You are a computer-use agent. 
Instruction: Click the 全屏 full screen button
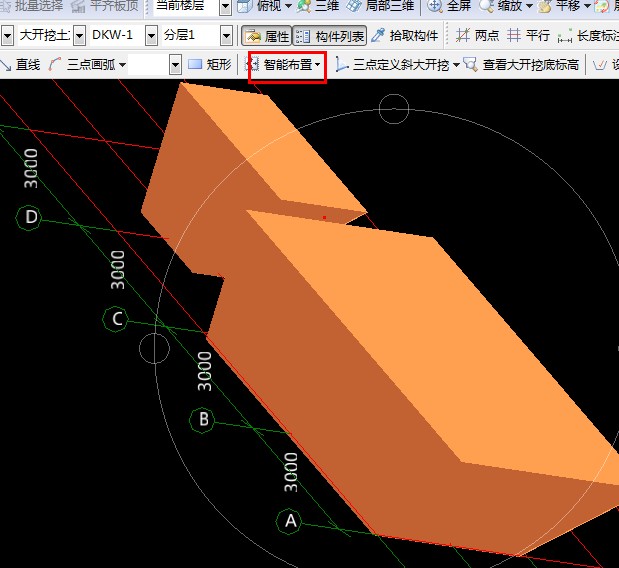coord(450,6)
